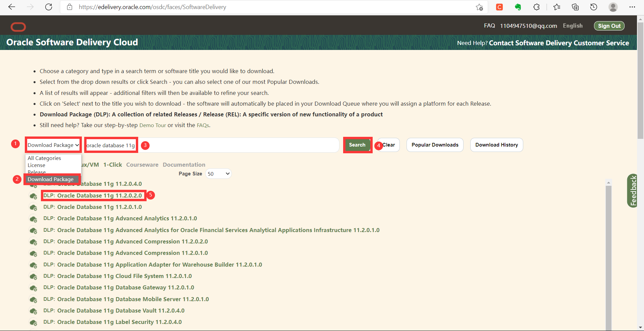This screenshot has width=644, height=331.
Task: Click download icon beside Oracle Database 11g 11.2.0.1.0
Action: tap(33, 207)
